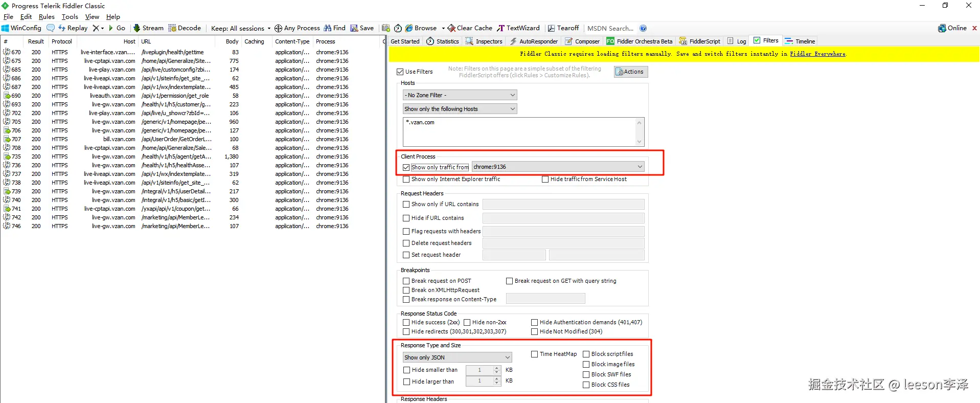Open WinConfig from the toolbar
The height and width of the screenshot is (403, 980).
(x=21, y=28)
